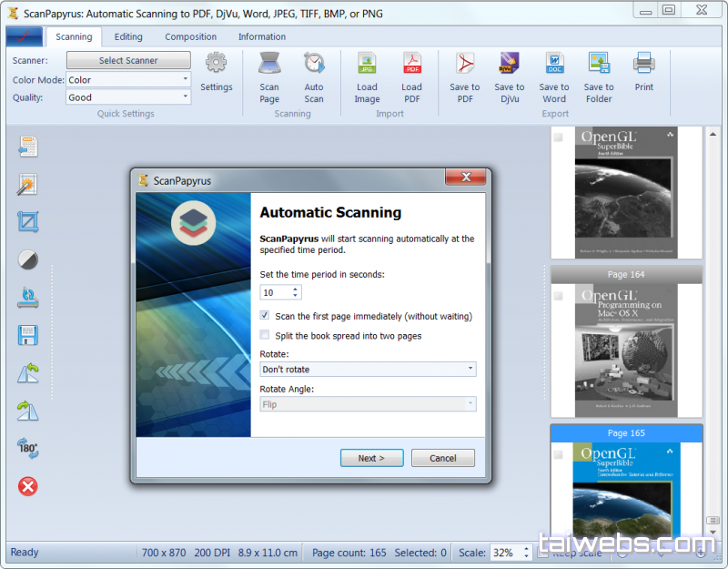728x569 pixels.
Task: Uncheck Scan the first page immediately
Action: click(265, 316)
